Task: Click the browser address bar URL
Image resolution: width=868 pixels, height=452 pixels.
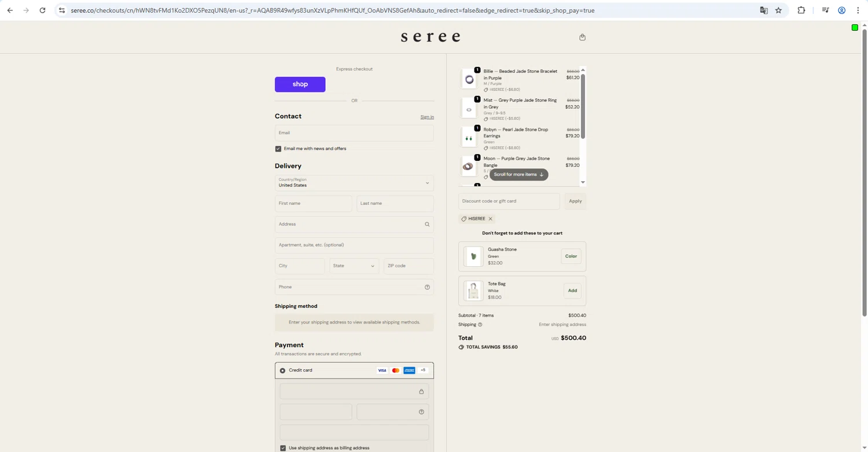Action: pos(333,10)
